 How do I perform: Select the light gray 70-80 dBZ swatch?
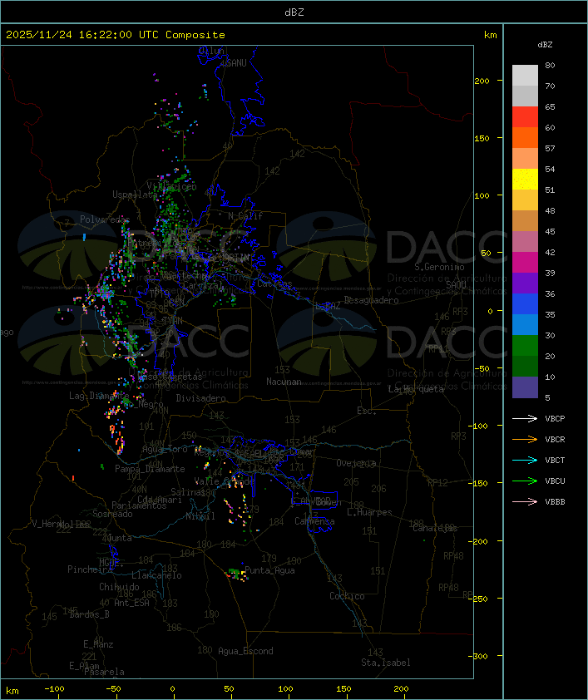pyautogui.click(x=525, y=76)
